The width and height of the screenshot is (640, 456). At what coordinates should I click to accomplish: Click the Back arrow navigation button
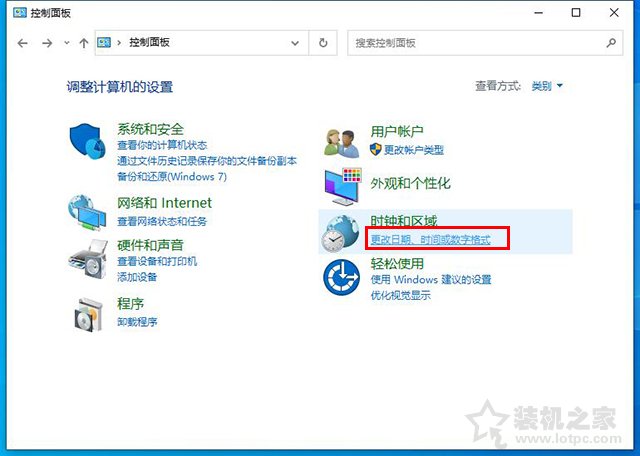(x=22, y=43)
